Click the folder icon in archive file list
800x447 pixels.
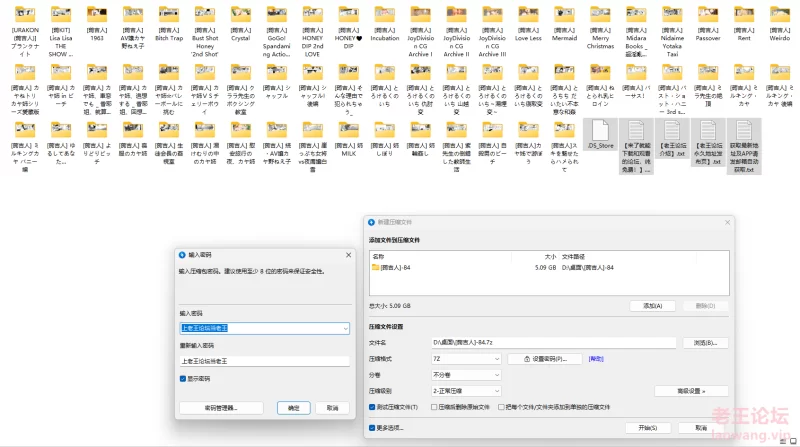tap(376, 267)
